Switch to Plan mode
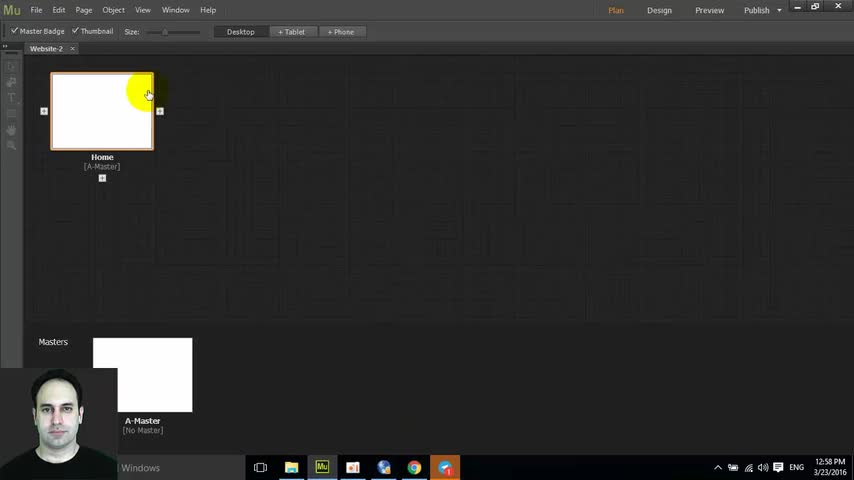The image size is (854, 480). (x=616, y=10)
